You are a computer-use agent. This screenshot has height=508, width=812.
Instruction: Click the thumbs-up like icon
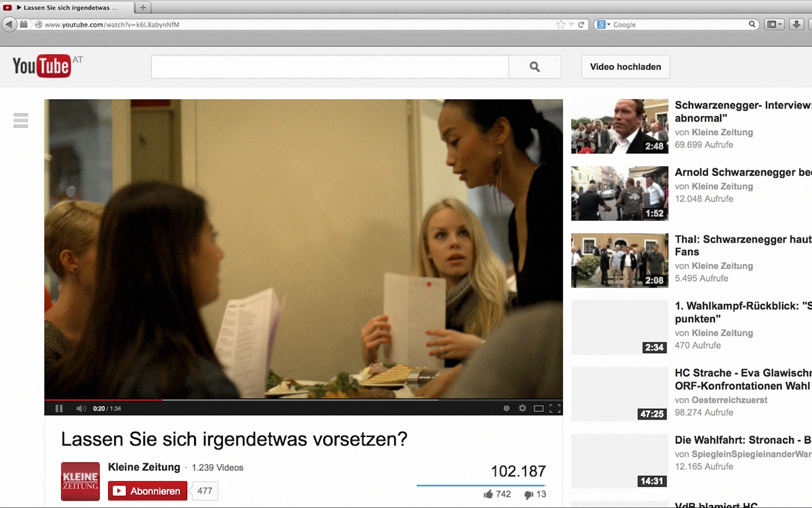[x=488, y=494]
